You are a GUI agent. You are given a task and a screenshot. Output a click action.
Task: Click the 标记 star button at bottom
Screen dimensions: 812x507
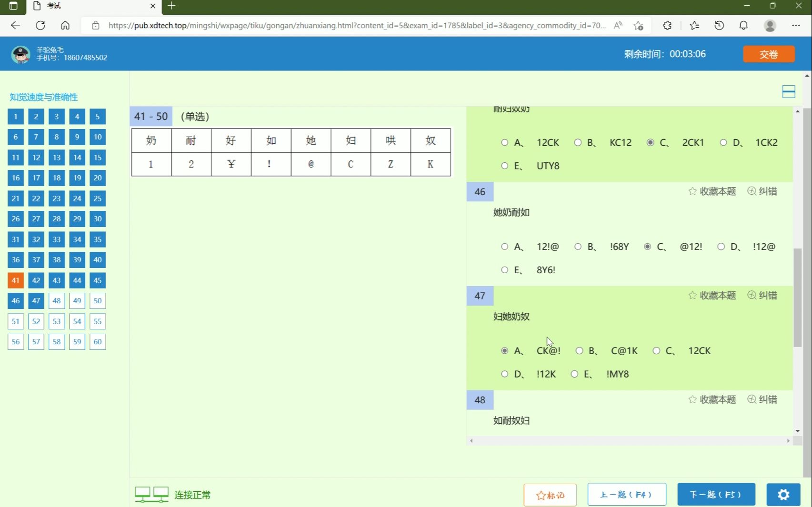(x=550, y=495)
